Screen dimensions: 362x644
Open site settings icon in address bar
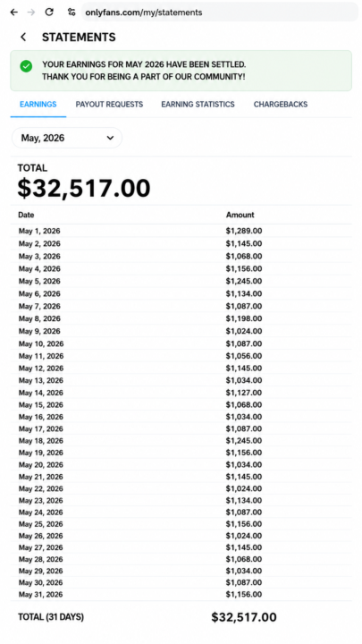pos(72,13)
